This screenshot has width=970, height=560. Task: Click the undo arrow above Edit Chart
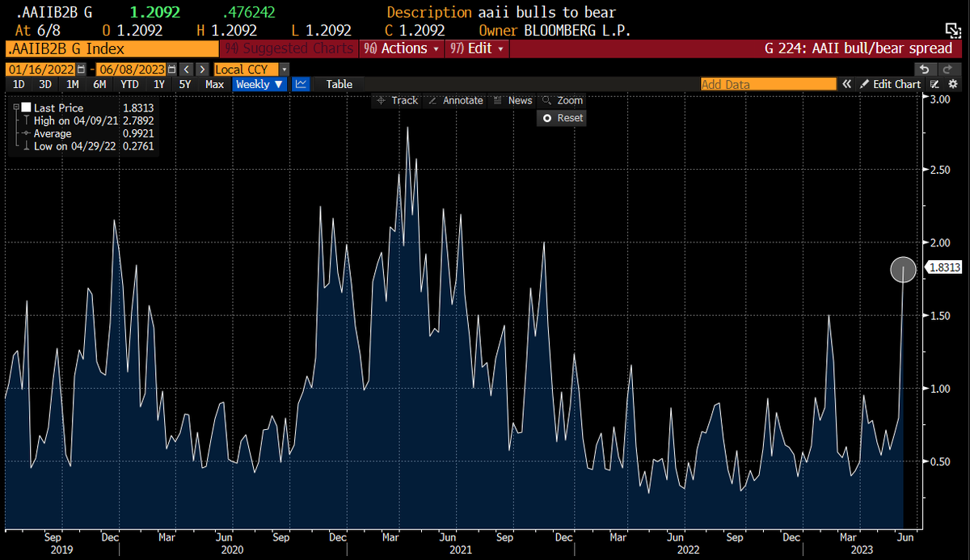click(924, 69)
